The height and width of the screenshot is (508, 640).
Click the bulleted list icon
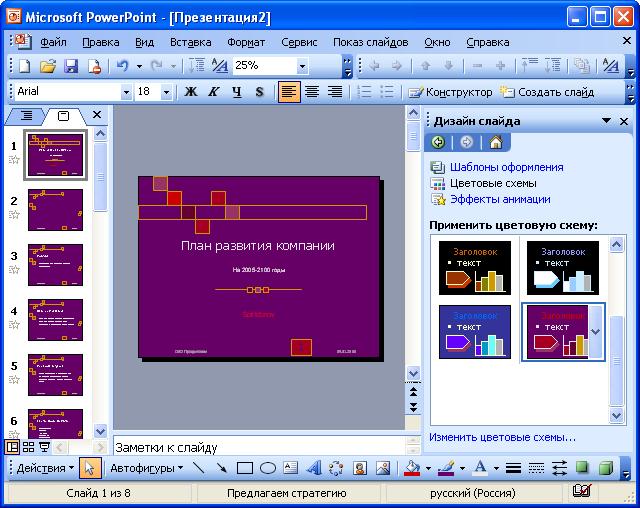click(x=387, y=92)
